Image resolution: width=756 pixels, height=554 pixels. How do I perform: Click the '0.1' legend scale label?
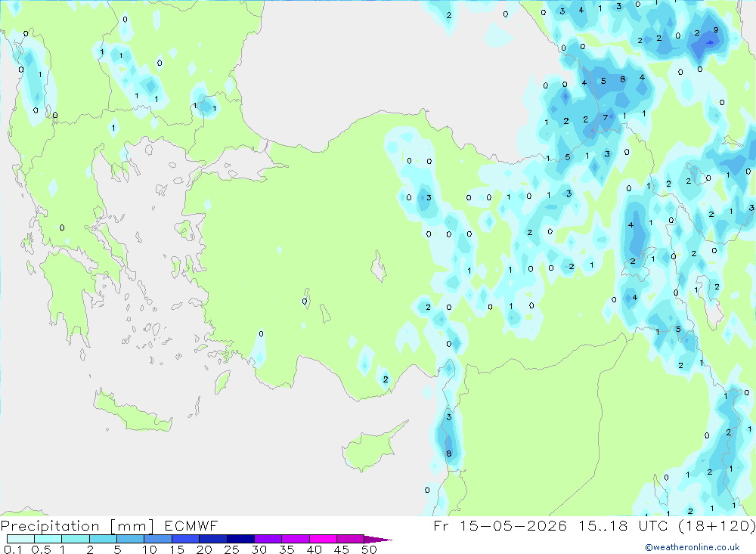pyautogui.click(x=13, y=549)
